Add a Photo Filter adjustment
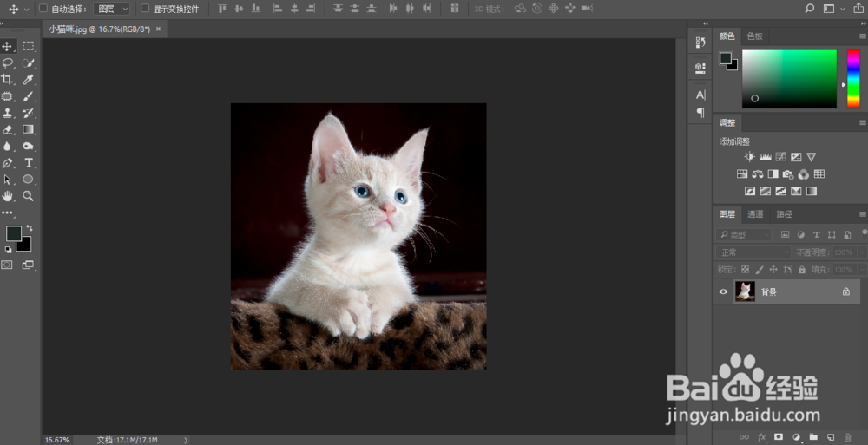 pyautogui.click(x=788, y=174)
